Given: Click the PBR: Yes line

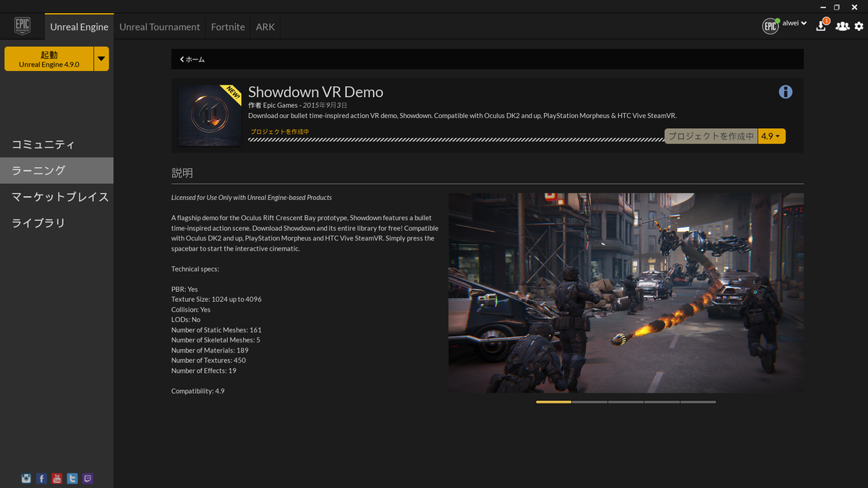Looking at the screenshot, I should point(184,289).
